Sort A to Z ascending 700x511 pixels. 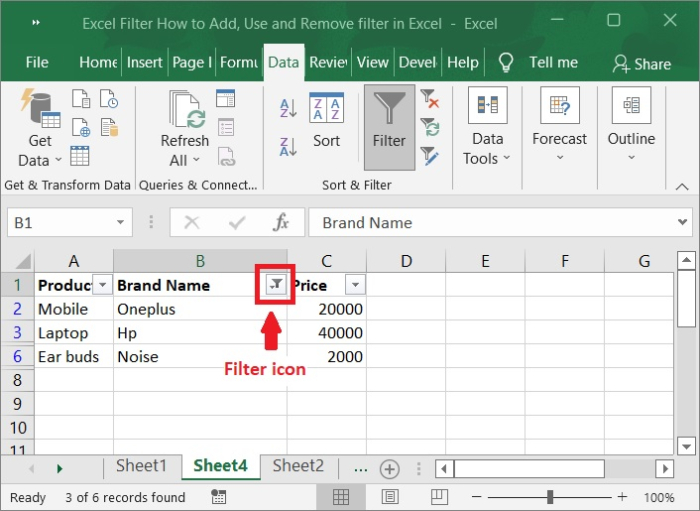288,108
